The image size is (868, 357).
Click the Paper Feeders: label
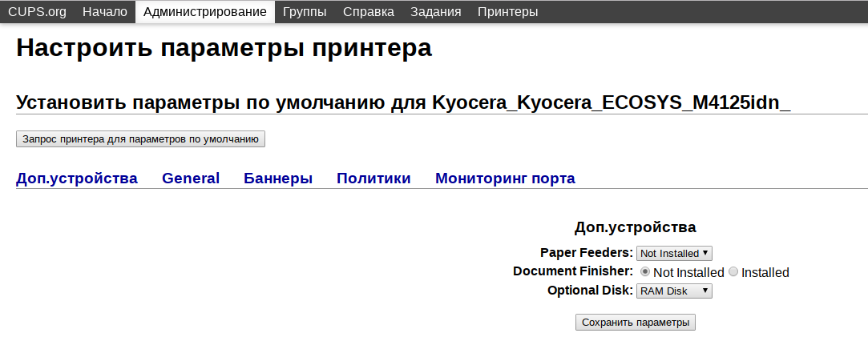pyautogui.click(x=587, y=253)
